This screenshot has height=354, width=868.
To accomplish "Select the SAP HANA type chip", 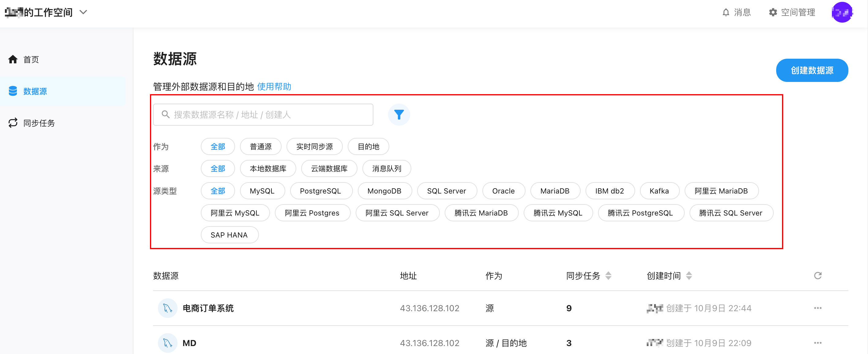I will [229, 235].
